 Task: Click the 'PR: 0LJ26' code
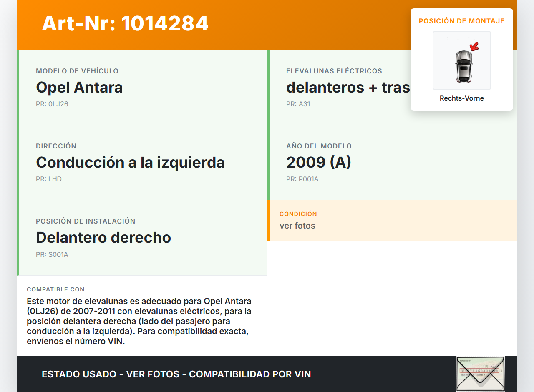(x=52, y=104)
